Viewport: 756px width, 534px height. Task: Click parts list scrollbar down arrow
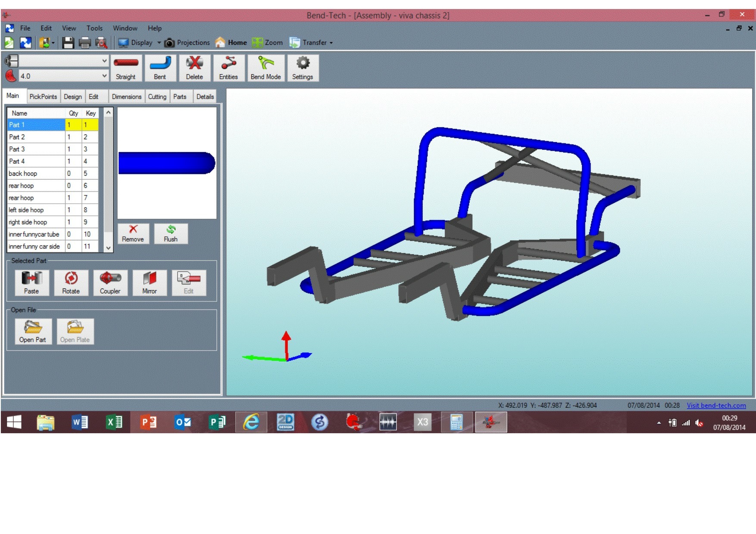[109, 248]
